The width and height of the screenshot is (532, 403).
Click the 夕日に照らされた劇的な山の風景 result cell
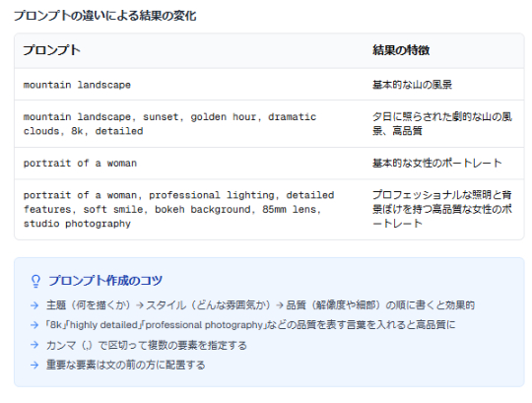click(x=442, y=124)
